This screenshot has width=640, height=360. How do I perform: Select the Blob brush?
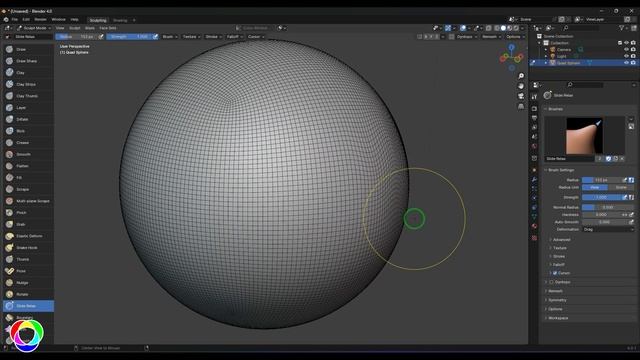[28, 131]
